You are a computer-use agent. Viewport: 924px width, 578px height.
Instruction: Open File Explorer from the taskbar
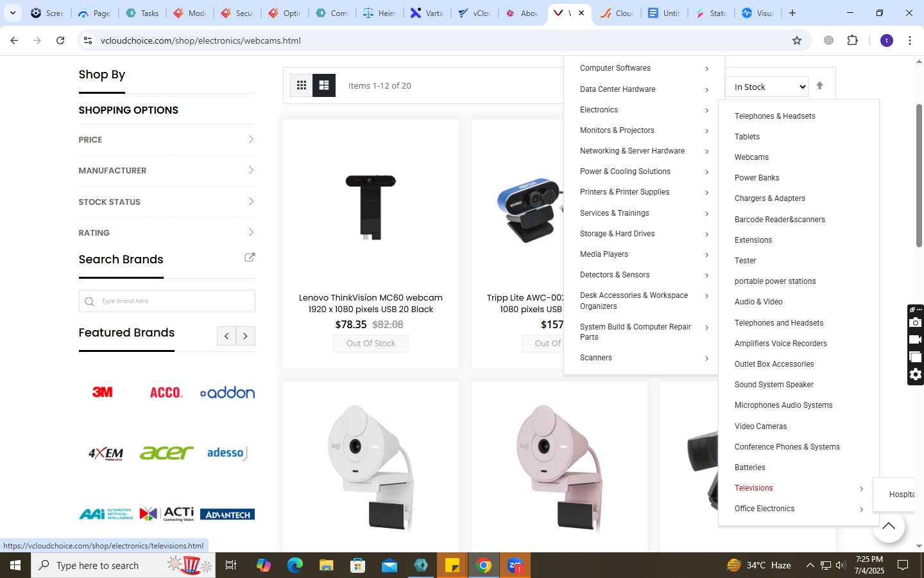327,565
